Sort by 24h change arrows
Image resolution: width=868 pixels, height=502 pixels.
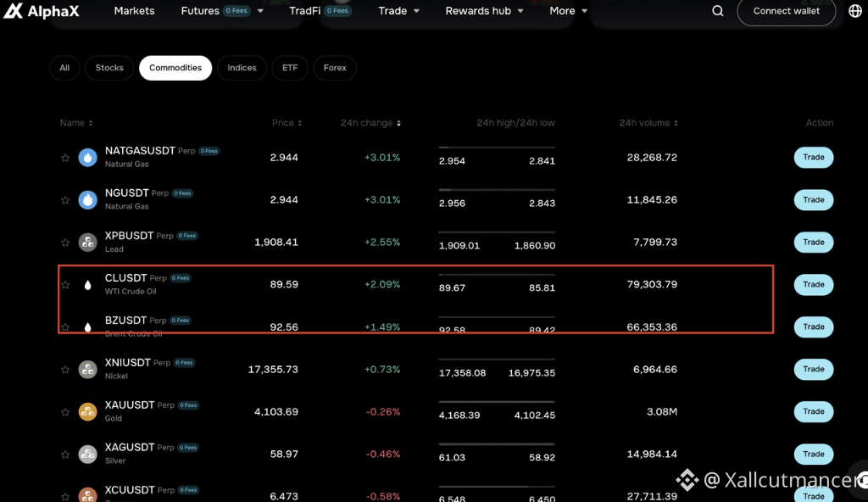click(398, 123)
